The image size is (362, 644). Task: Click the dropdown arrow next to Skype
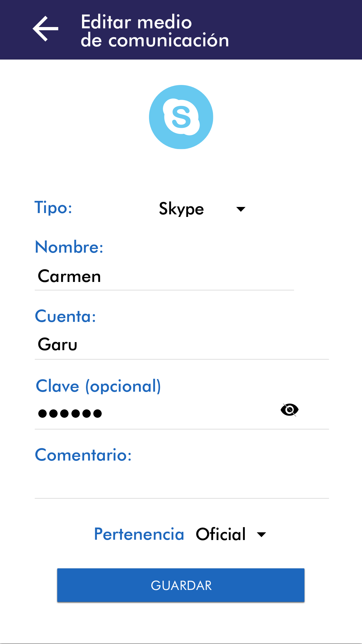[x=241, y=209]
